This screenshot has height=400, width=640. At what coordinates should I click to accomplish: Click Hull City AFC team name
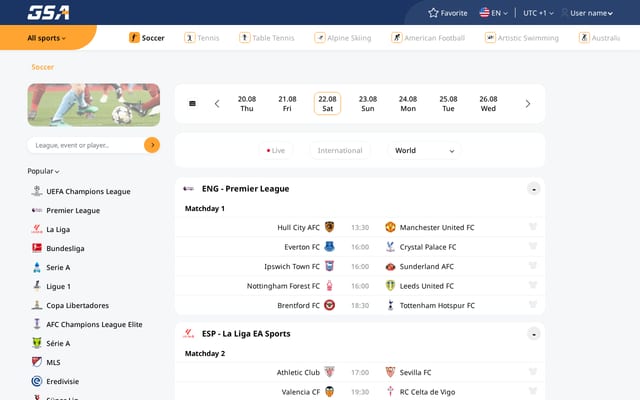298,227
